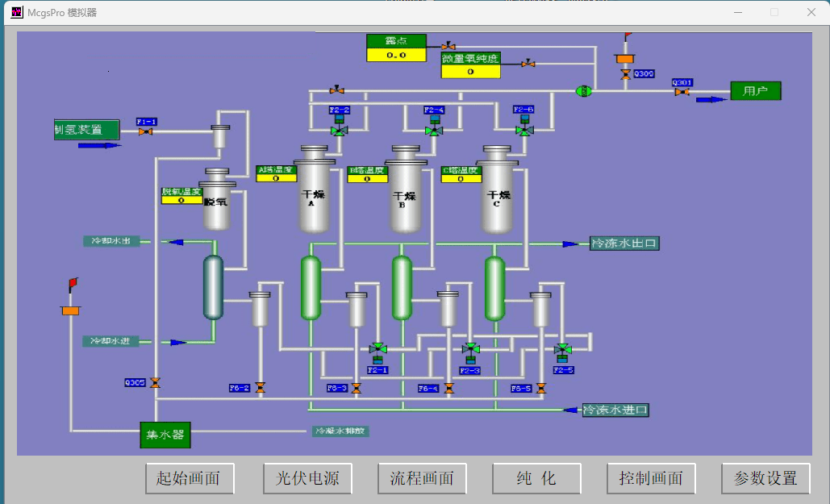The width and height of the screenshot is (830, 504).
Task: Click the 露点 value display field
Action: pos(396,56)
